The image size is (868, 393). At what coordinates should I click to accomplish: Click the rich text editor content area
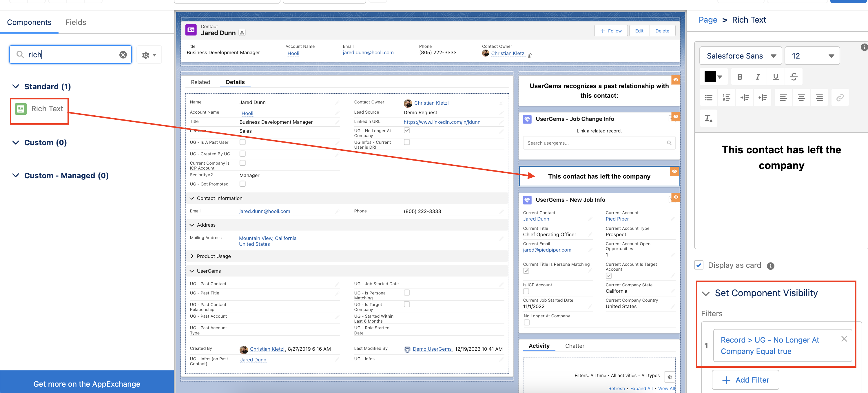tap(781, 191)
